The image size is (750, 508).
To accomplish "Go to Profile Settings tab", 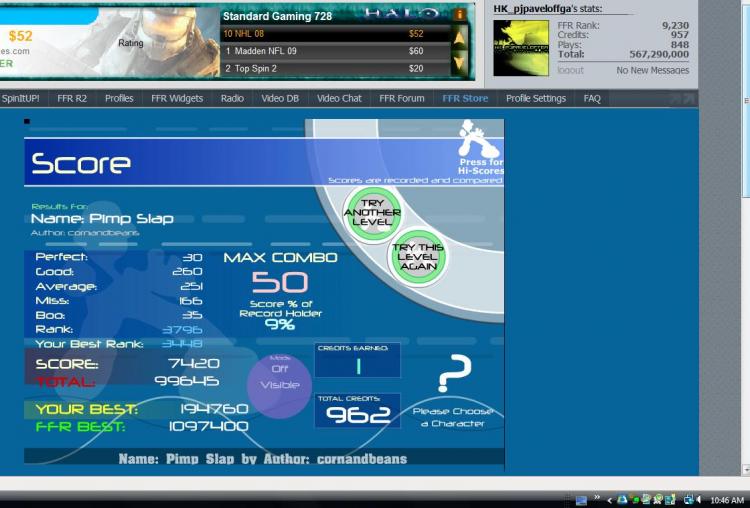I will point(536,99).
